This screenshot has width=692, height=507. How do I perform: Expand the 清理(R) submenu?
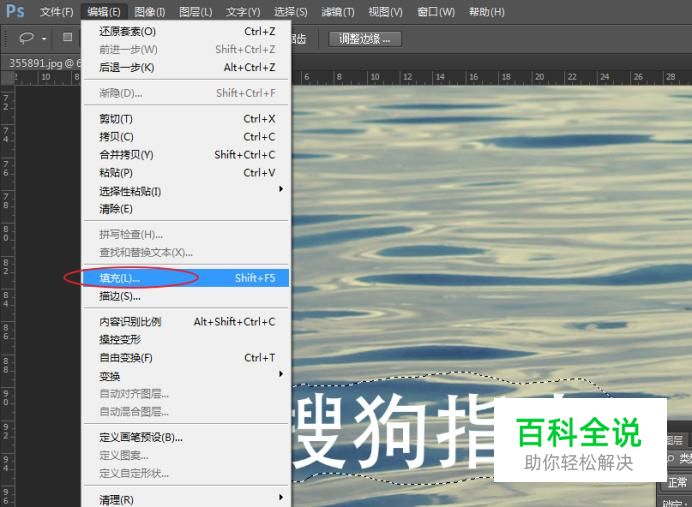[186, 499]
